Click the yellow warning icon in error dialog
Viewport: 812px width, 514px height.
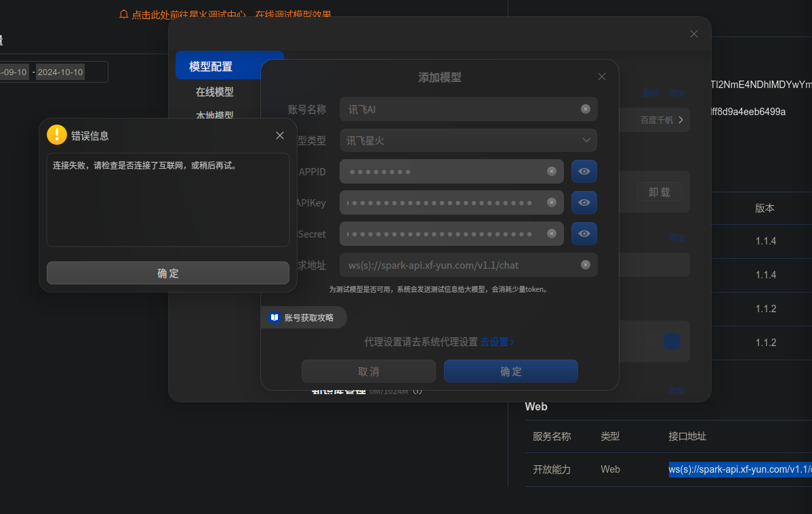point(56,135)
